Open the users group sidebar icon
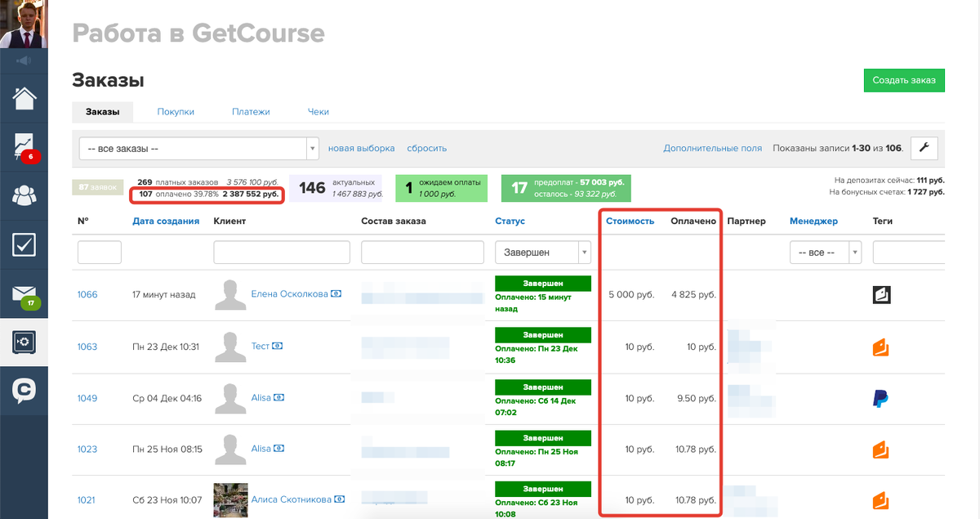This screenshot has width=980, height=519. [24, 195]
